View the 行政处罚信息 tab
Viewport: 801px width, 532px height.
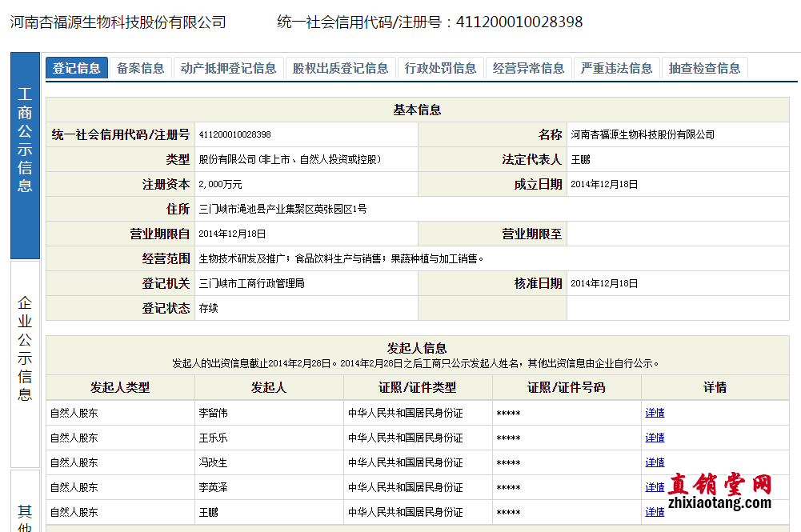click(441, 68)
